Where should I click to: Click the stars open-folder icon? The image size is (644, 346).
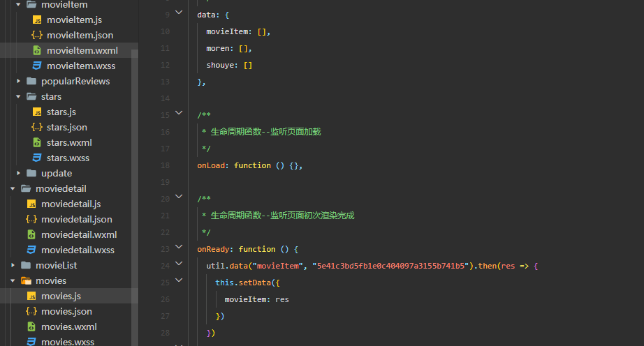[x=31, y=96]
